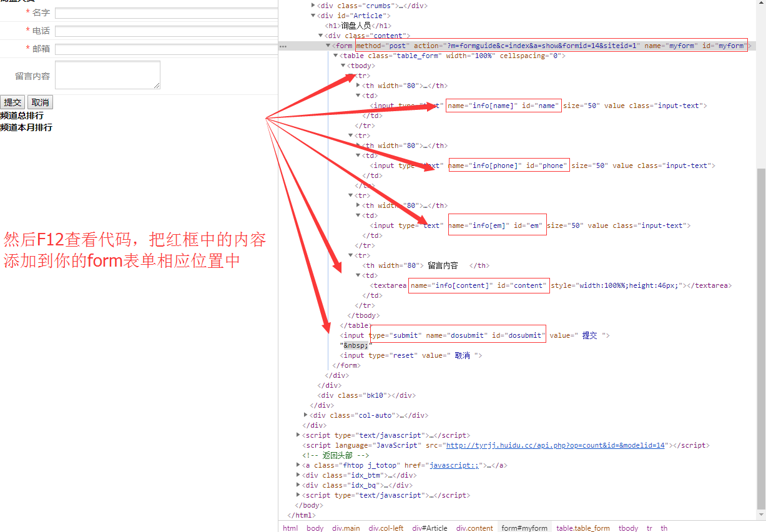
Task: Select the th 留言内容 element line
Action: [426, 265]
